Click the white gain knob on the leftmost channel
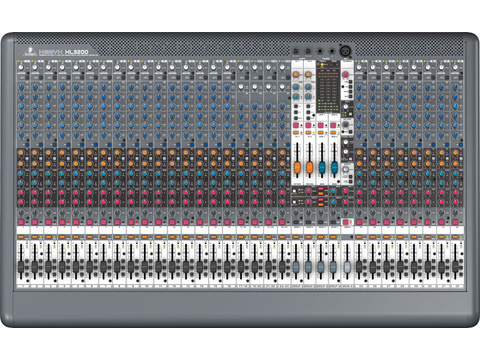The width and height of the screenshot is (480, 360). (x=21, y=67)
